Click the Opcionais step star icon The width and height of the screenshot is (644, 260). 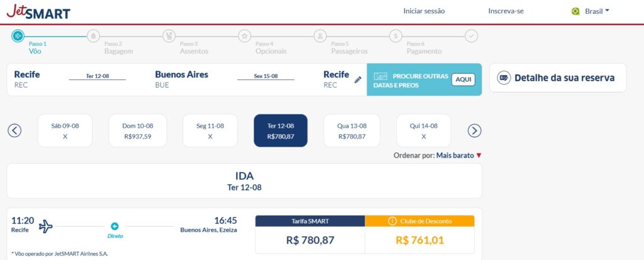[x=245, y=35]
